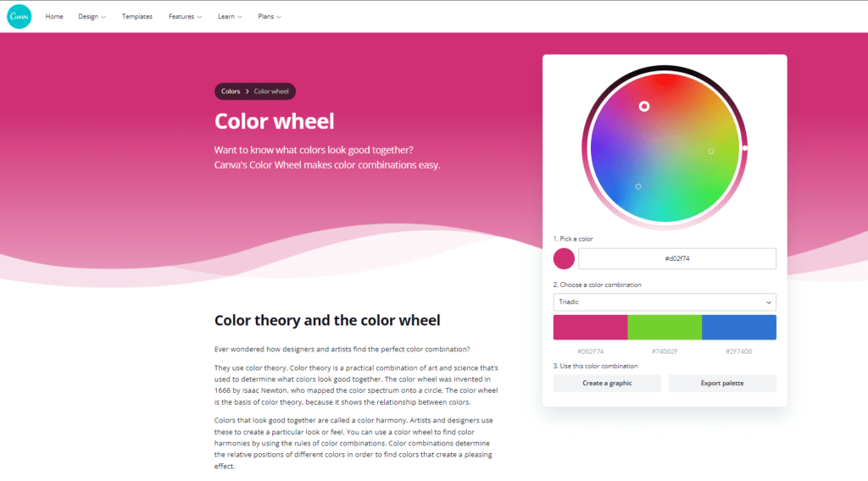Expand the Learn dropdown menu
868x481 pixels.
click(230, 17)
